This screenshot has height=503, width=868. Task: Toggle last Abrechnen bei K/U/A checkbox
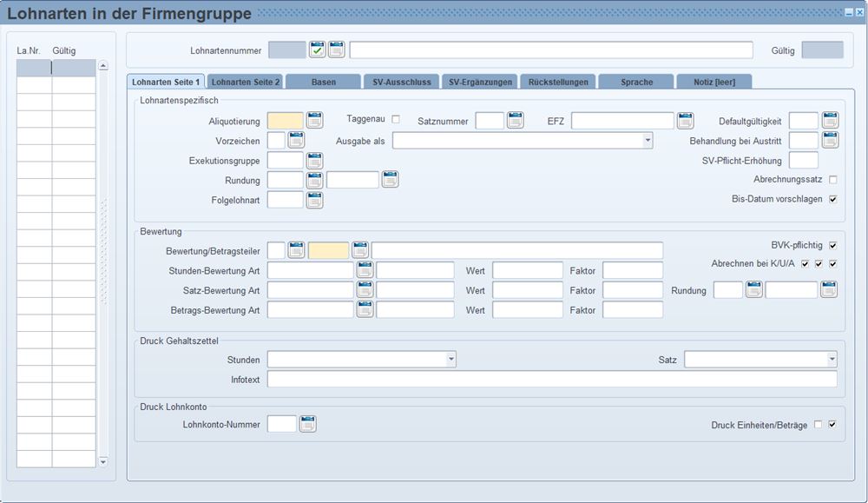(833, 264)
